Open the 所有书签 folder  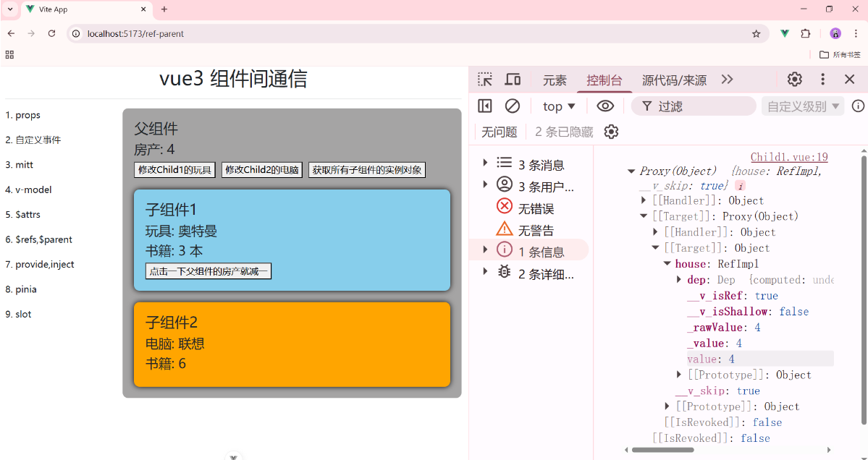840,55
